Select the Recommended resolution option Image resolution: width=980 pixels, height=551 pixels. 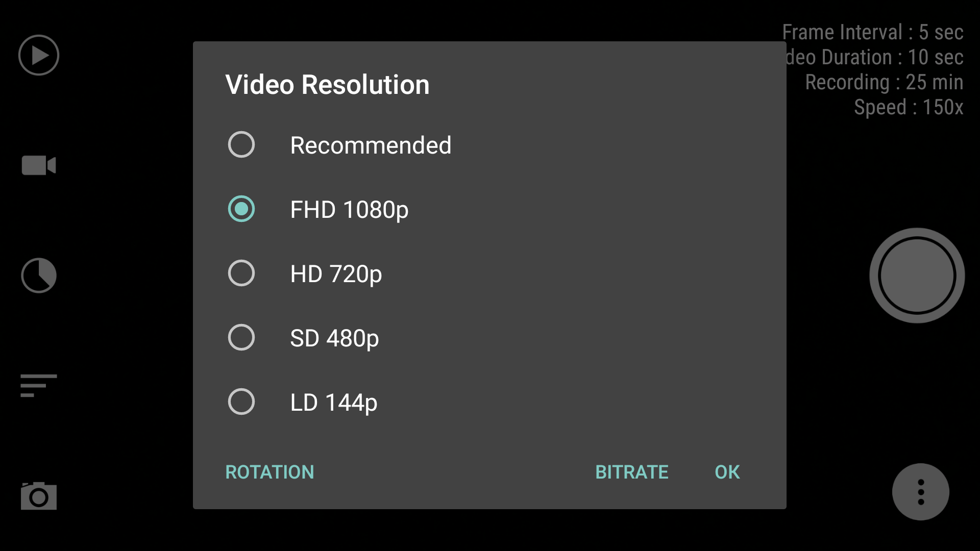[x=489, y=145]
